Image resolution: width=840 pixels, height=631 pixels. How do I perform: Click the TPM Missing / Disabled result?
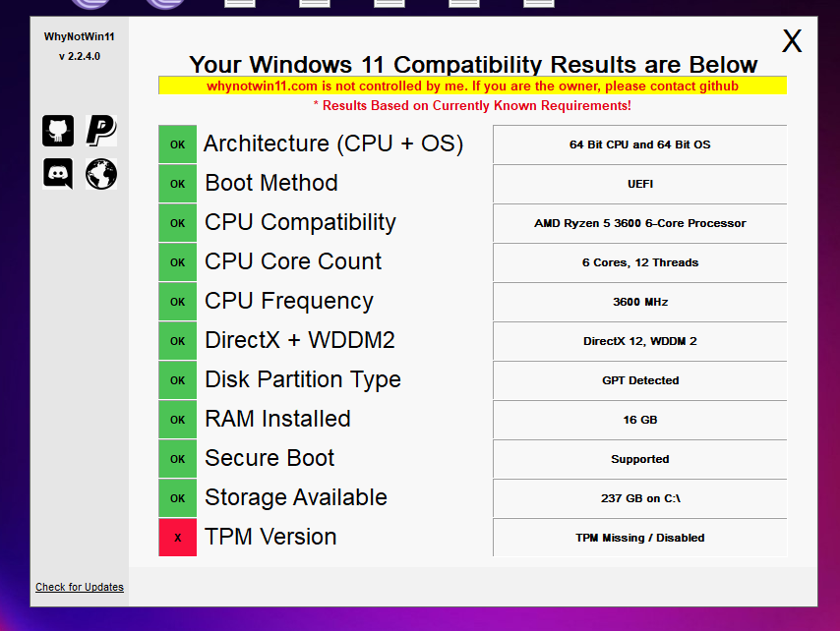click(x=639, y=538)
